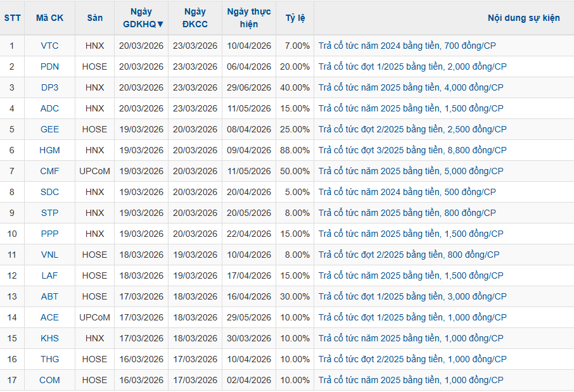Open the VTC stock code link
The image size is (574, 392).
[49, 46]
